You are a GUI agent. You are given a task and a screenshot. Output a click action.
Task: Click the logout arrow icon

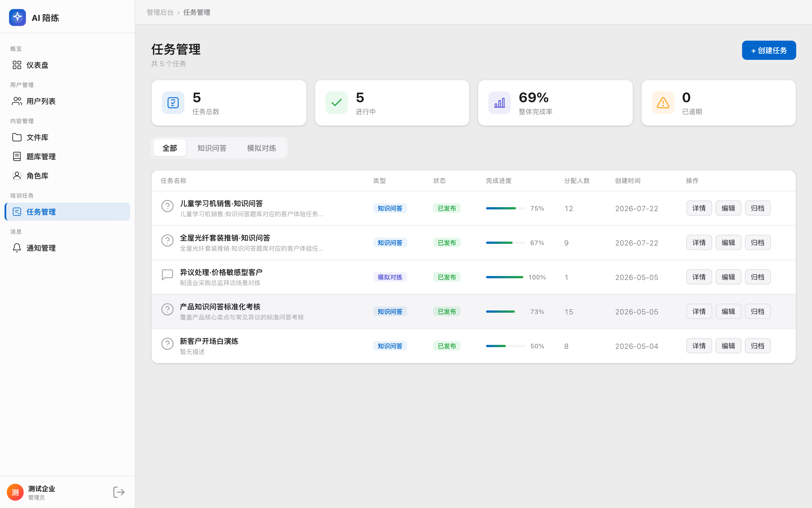pos(119,492)
